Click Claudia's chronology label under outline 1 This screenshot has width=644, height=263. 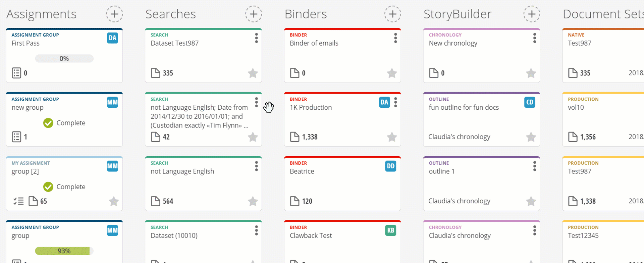click(459, 201)
